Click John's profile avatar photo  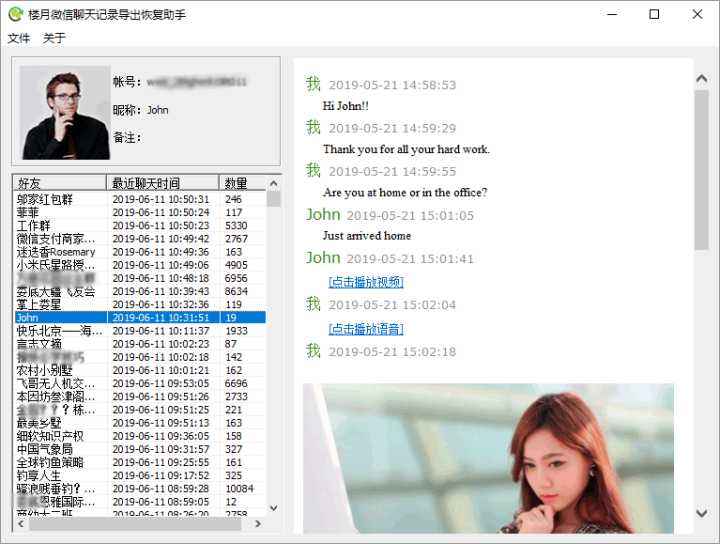(64, 112)
